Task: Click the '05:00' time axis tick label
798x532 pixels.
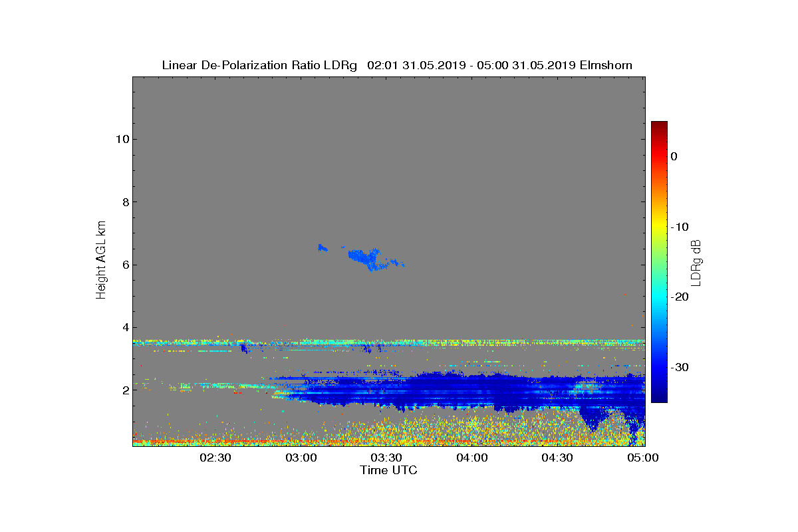Action: click(643, 458)
